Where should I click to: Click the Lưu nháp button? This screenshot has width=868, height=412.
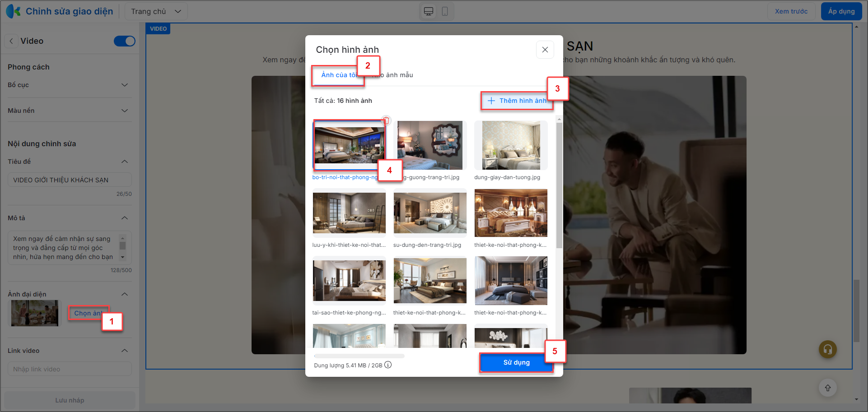tap(70, 400)
